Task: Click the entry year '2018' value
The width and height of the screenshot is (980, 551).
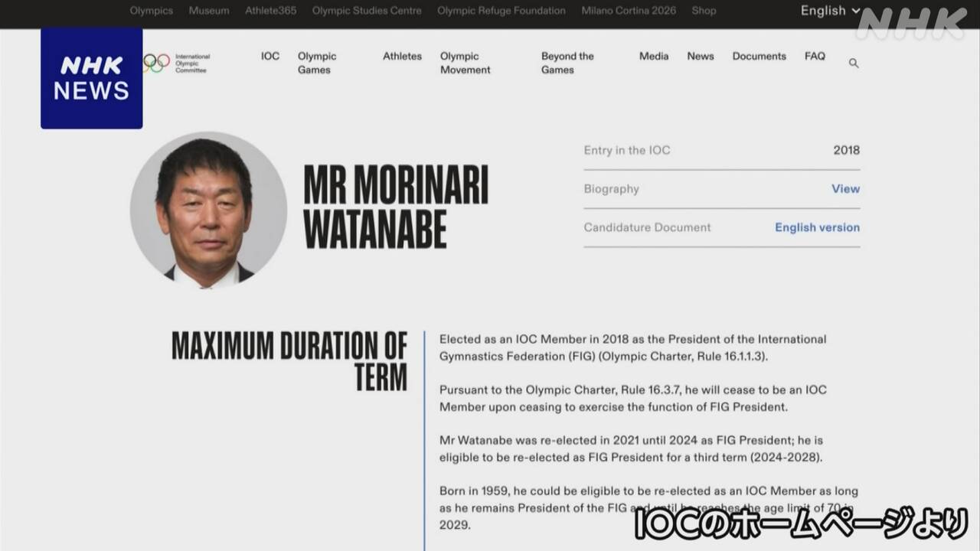Action: [847, 150]
